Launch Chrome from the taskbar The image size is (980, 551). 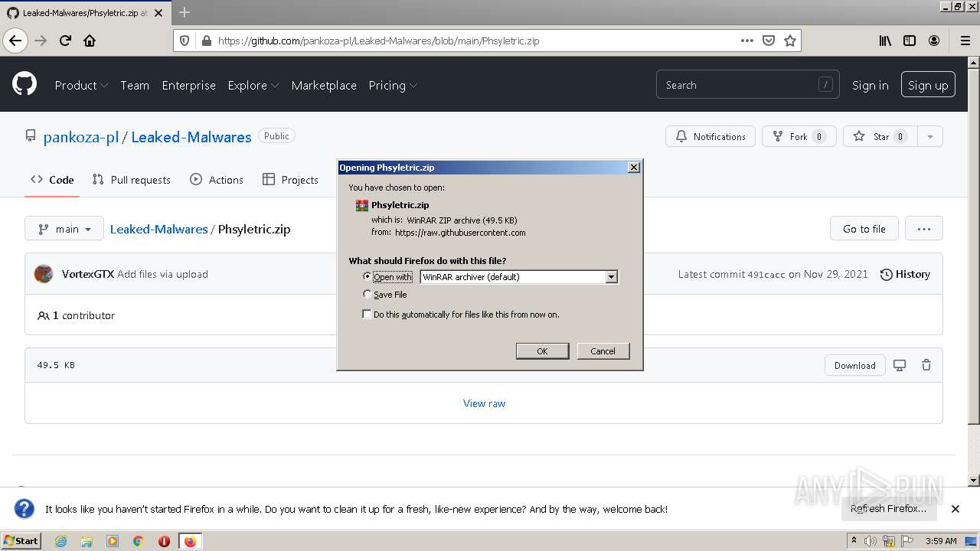click(139, 541)
